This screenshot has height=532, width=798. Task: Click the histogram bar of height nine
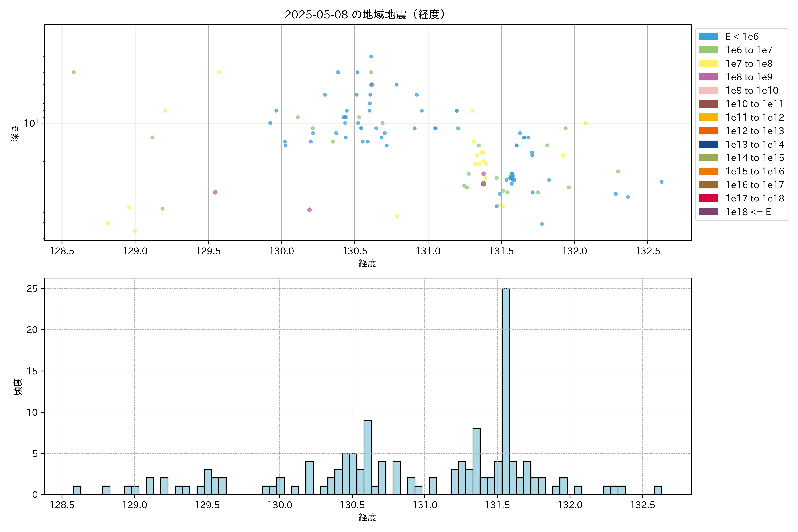[x=368, y=457]
